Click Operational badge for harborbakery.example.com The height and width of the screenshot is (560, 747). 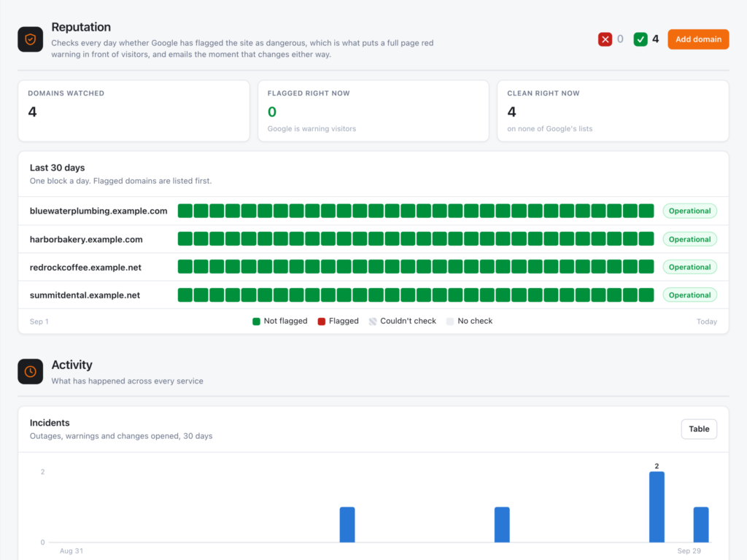[689, 239]
